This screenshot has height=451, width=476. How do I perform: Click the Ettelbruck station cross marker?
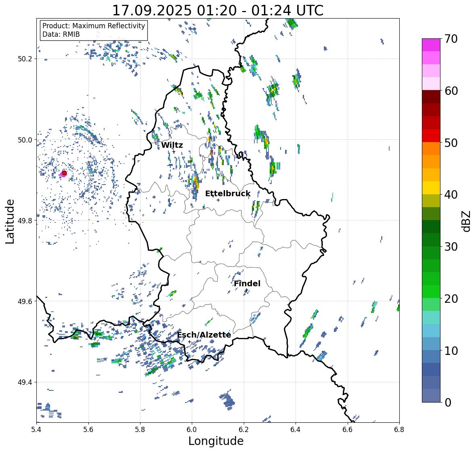218,200
